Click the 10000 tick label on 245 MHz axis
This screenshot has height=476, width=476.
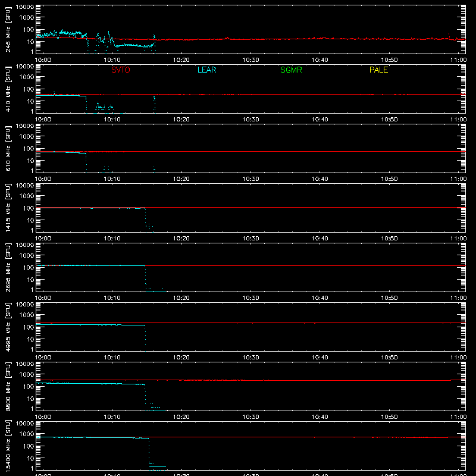[x=25, y=7]
